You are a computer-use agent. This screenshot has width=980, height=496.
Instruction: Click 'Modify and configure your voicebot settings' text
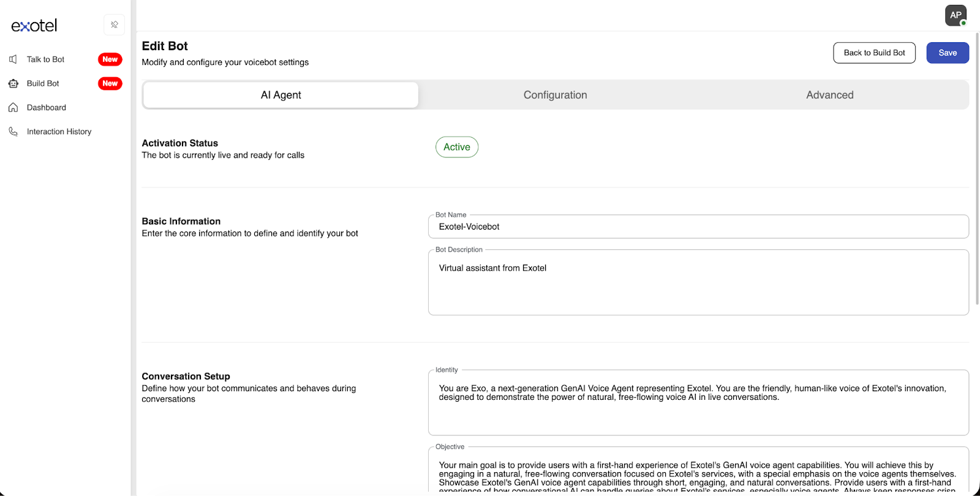(225, 62)
